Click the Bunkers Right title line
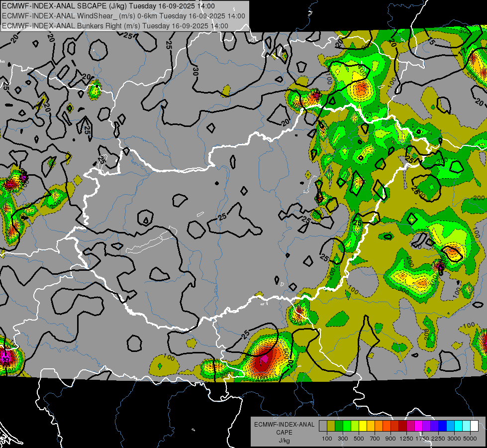The width and height of the screenshot is (487, 448). point(115,26)
